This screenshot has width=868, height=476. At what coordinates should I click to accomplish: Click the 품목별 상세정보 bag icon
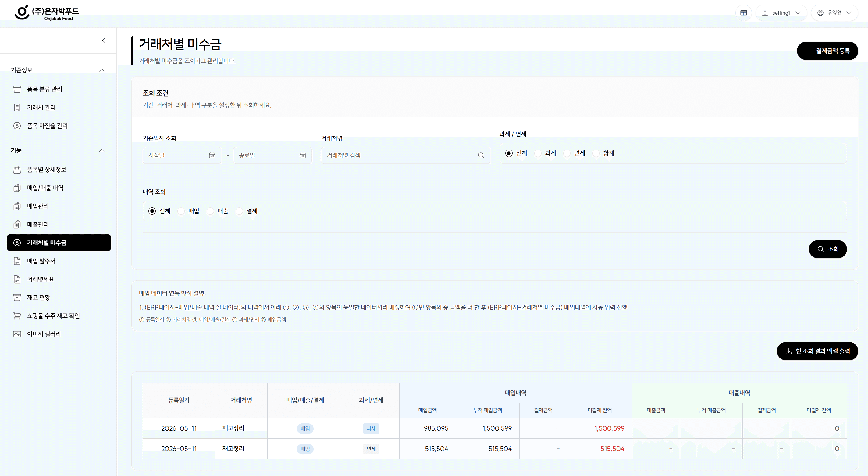click(17, 170)
